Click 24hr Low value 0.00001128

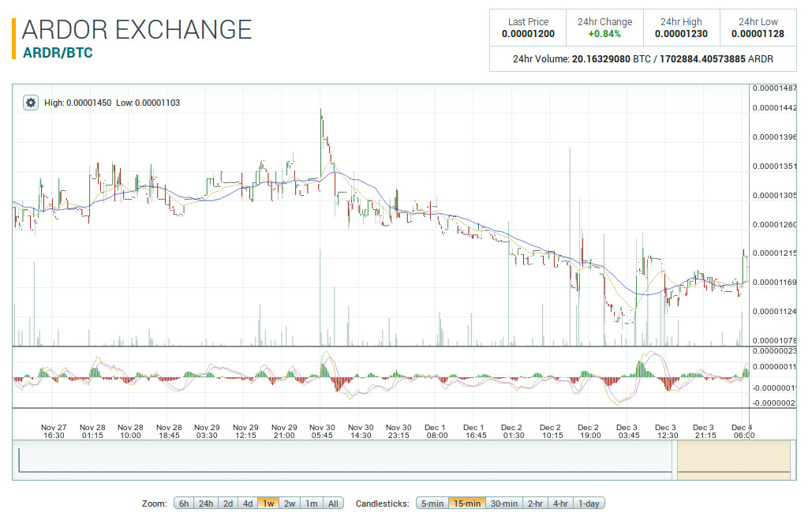[x=758, y=34]
